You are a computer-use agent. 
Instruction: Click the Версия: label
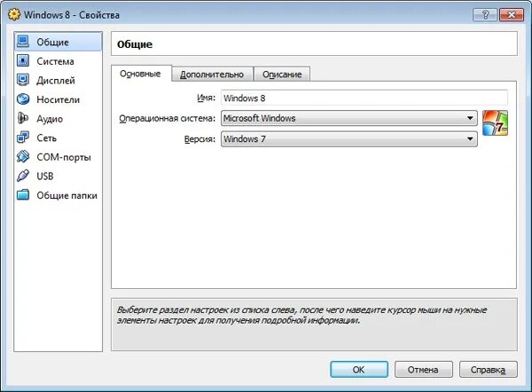pyautogui.click(x=199, y=139)
